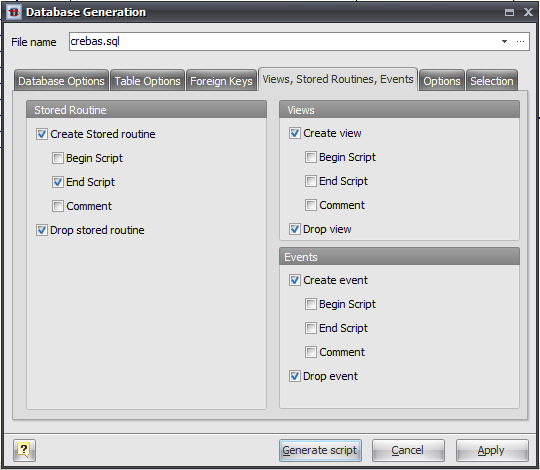Check Comment option under Views
The height and width of the screenshot is (470, 540).
point(311,205)
